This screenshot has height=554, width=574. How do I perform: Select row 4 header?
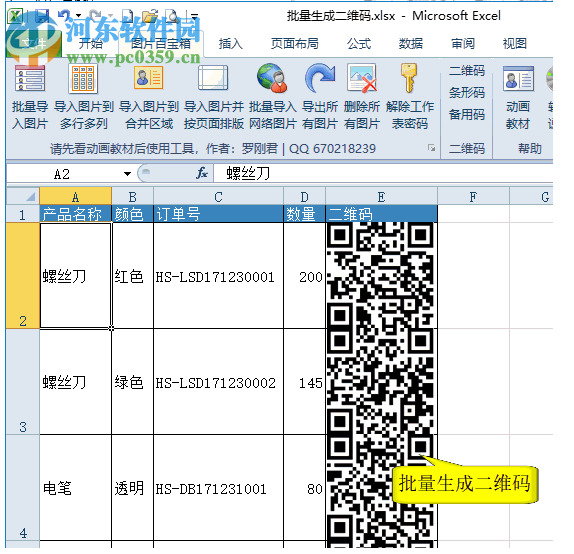point(23,488)
